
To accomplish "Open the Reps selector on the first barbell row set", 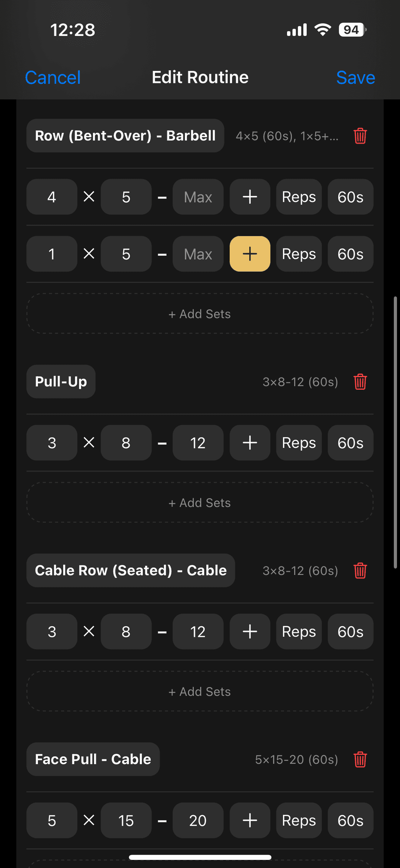I will (299, 197).
